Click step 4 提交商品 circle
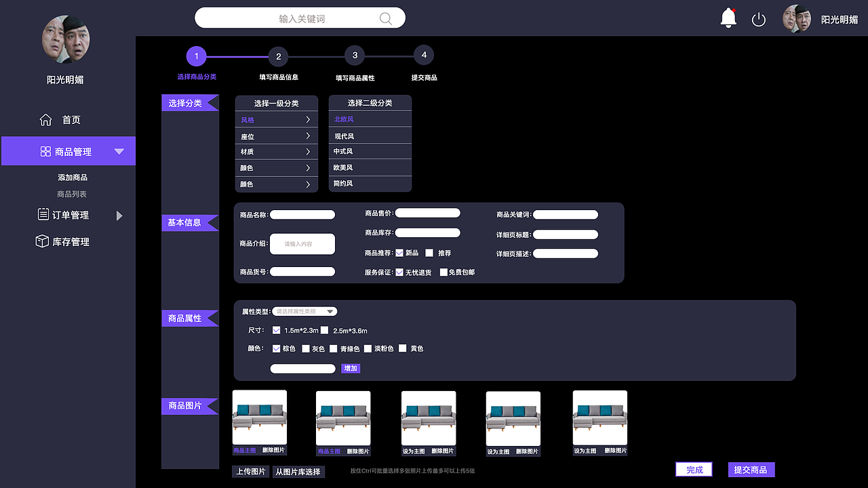 [x=424, y=54]
